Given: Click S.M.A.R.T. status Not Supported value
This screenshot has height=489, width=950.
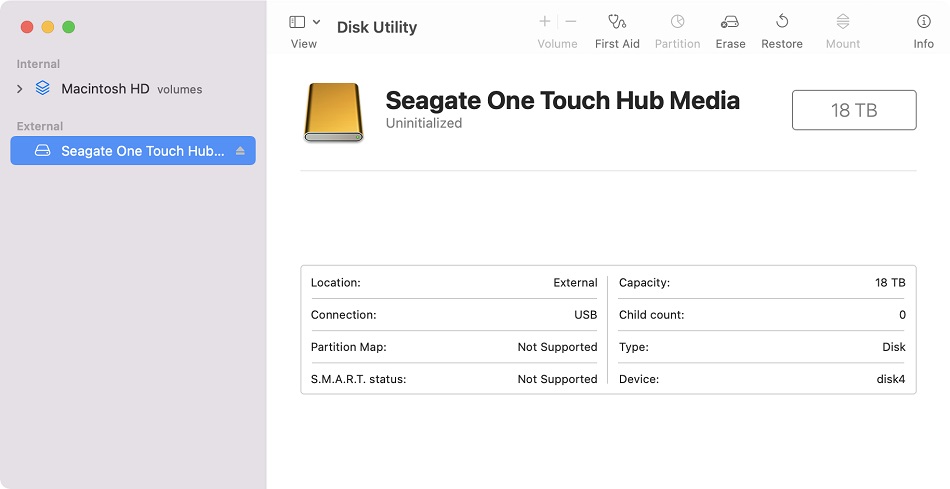Looking at the screenshot, I should [x=557, y=379].
